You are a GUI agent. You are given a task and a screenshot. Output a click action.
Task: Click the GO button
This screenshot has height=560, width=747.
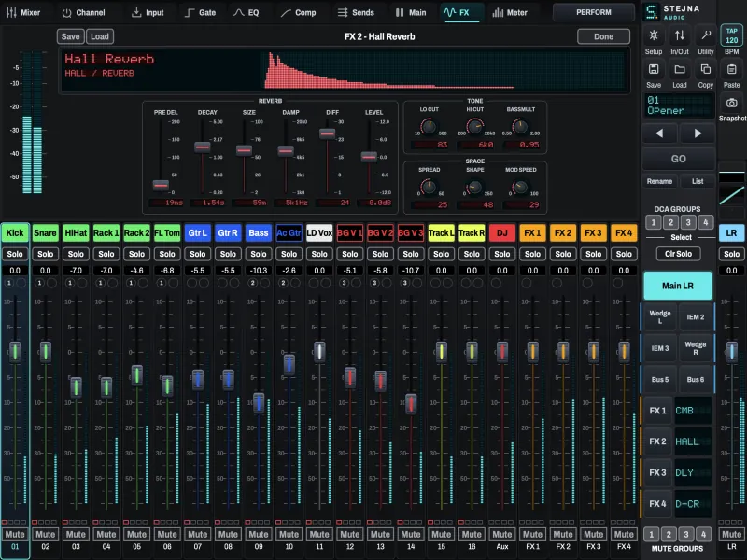(x=679, y=159)
